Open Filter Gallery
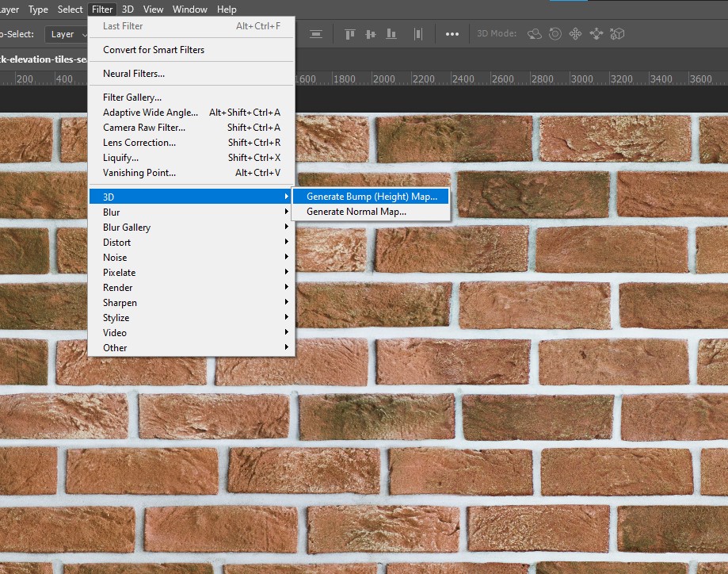This screenshot has width=728, height=574. [x=191, y=98]
